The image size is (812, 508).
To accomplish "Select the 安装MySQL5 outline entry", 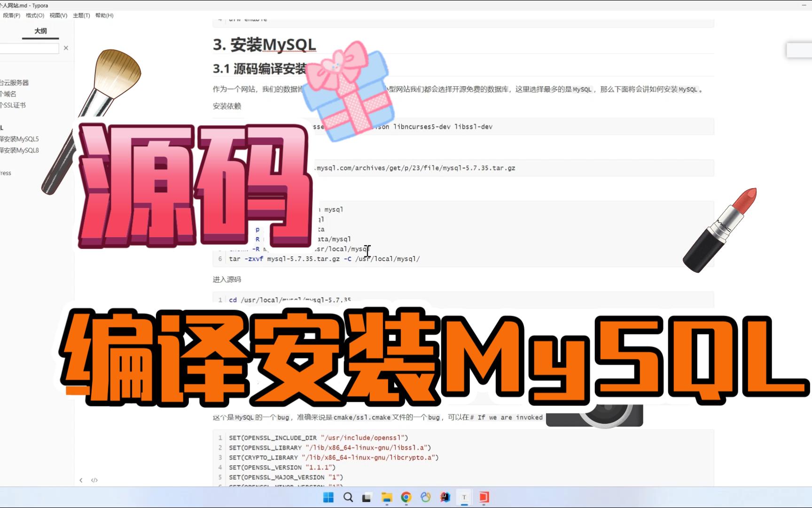I will 19,139.
